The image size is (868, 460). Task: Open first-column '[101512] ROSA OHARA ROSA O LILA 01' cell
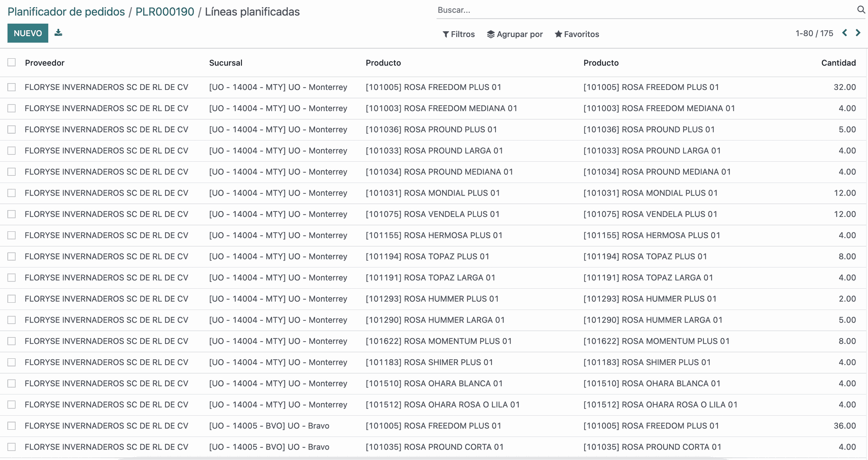(x=443, y=404)
